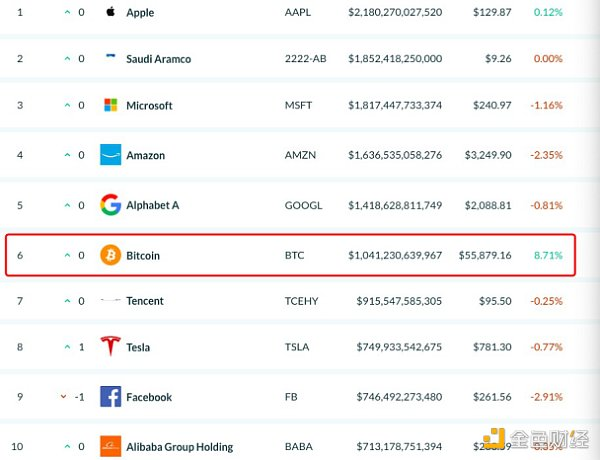The height and width of the screenshot is (460, 600).
Task: Click the TSLA ticker symbol
Action: coord(297,347)
